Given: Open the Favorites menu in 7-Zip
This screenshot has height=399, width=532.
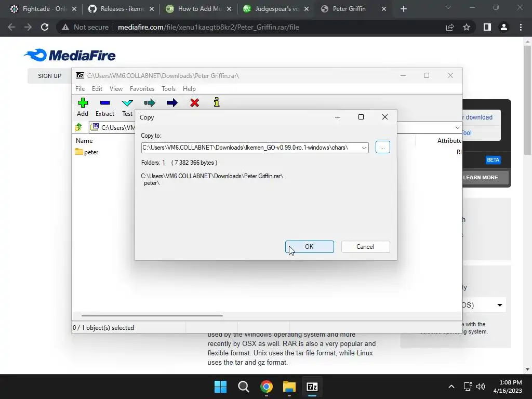Looking at the screenshot, I should [142, 88].
